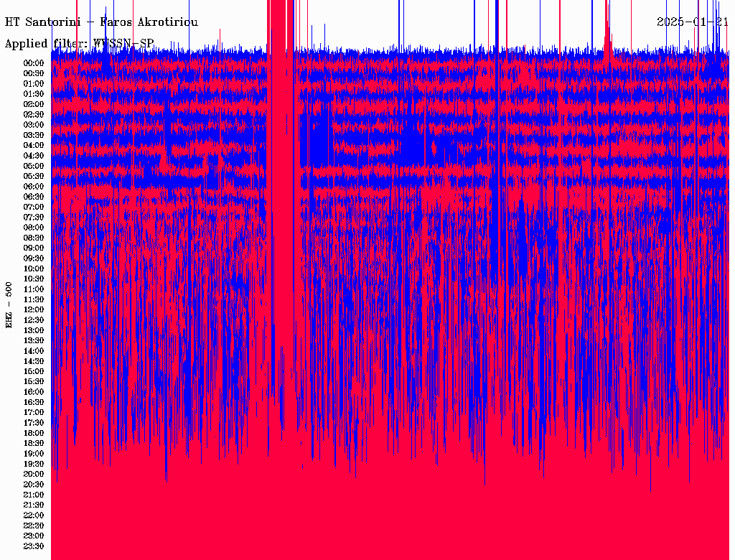Image resolution: width=735 pixels, height=560 pixels.
Task: Click the date '2025-01-21'
Action: point(693,22)
